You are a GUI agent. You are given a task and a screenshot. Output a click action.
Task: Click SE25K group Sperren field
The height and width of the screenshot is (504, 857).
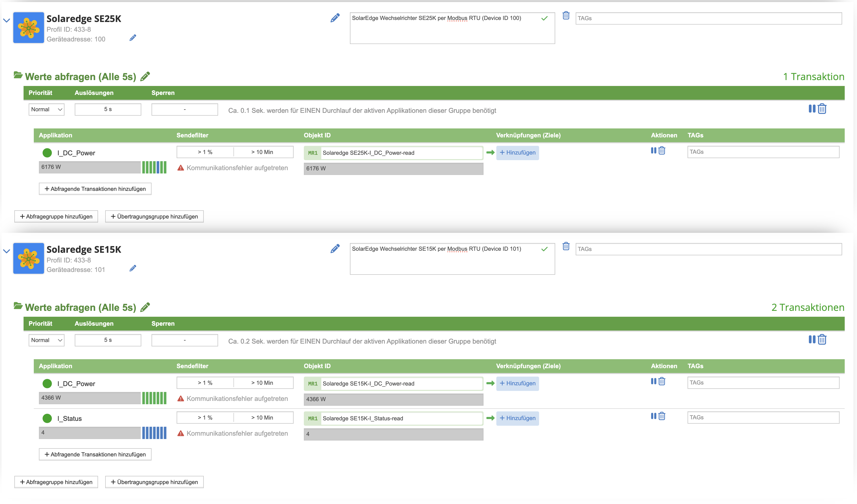185,109
